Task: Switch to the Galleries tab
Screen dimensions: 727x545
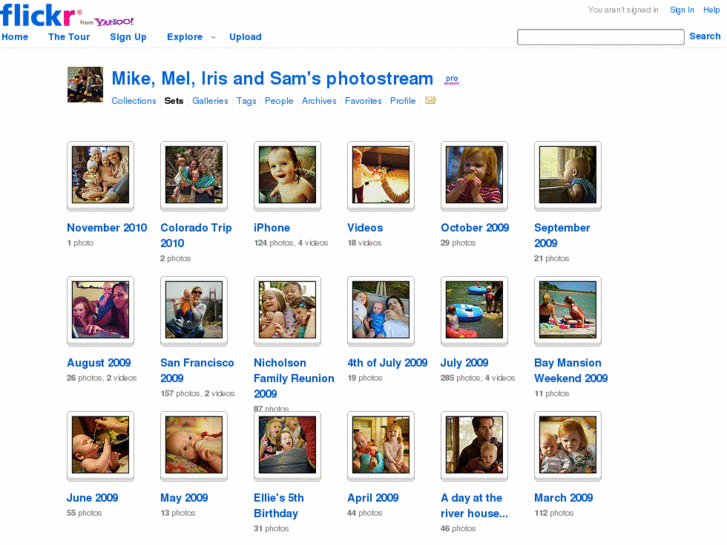Action: point(210,101)
